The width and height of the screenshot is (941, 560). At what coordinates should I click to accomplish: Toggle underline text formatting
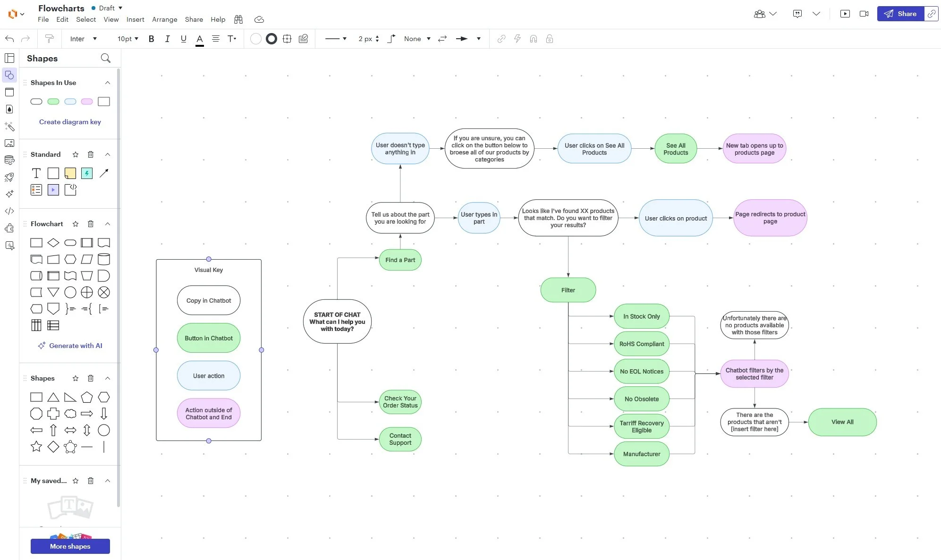183,39
